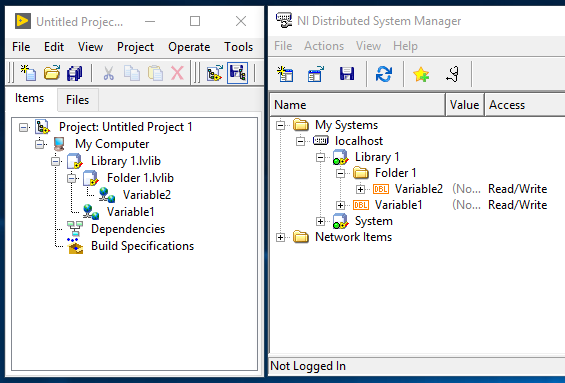Open the Operate menu
Screen dimensions: 565x383
pos(189,47)
